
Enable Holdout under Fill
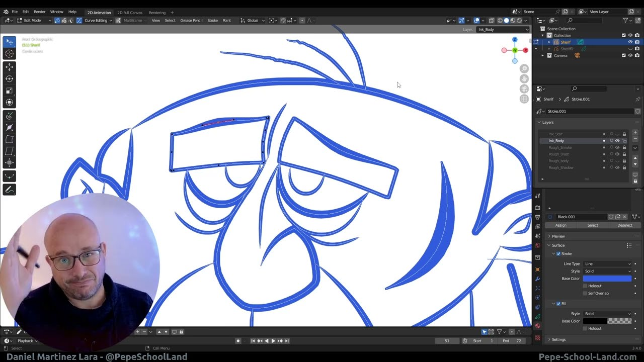click(585, 328)
